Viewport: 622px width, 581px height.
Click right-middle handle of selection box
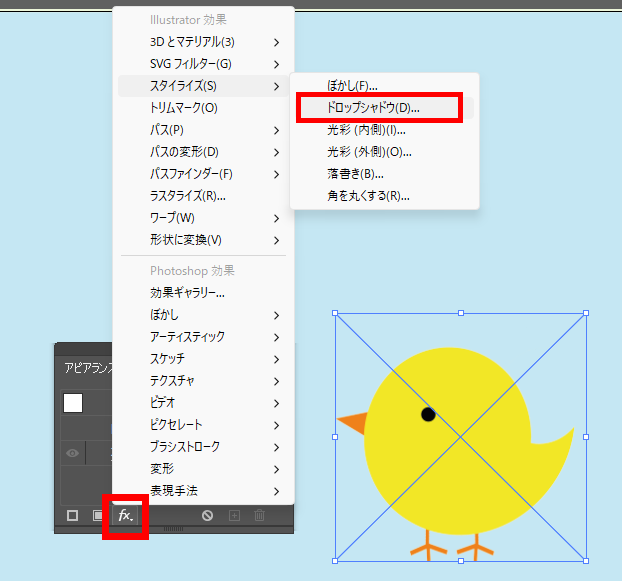click(x=586, y=437)
